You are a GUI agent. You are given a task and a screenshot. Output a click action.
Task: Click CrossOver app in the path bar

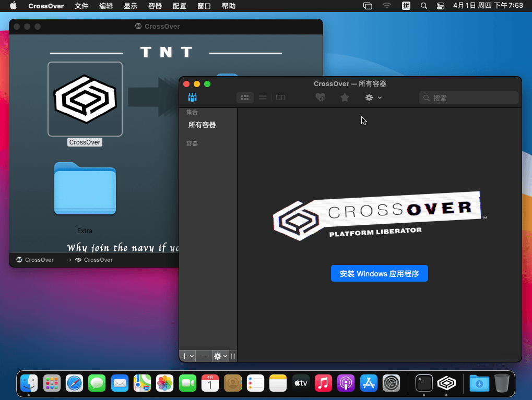[94, 260]
